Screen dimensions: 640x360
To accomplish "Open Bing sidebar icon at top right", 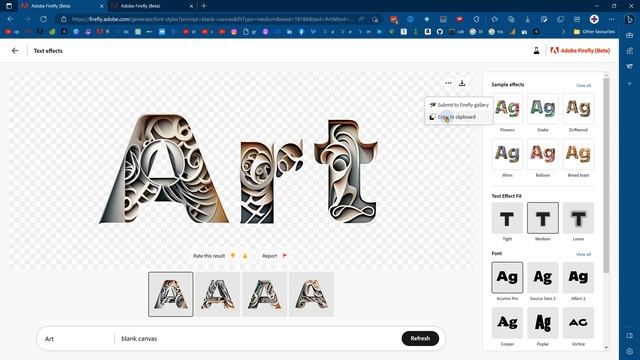I will tap(629, 19).
